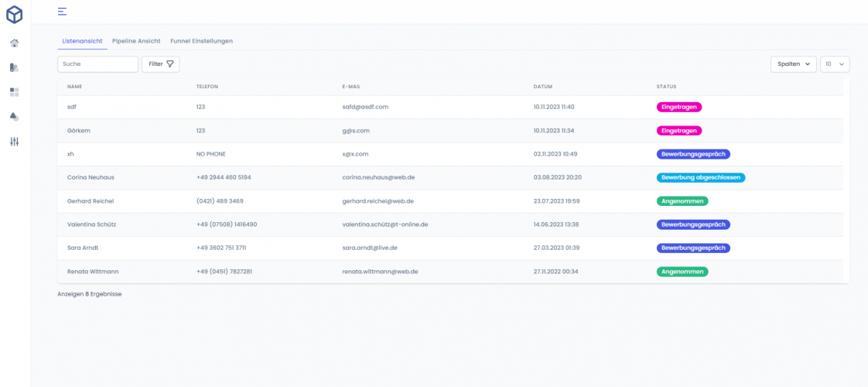Click date 23.07.2023 19:59

pos(556,201)
